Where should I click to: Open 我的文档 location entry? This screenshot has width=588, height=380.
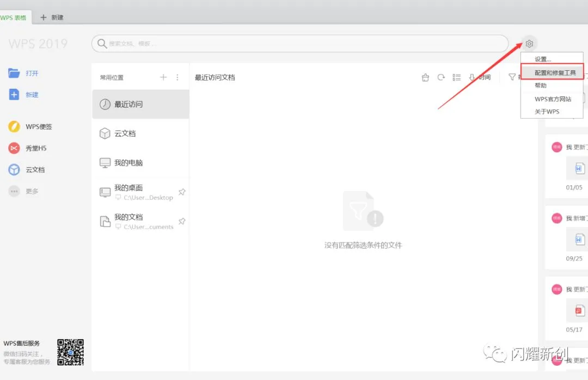click(x=140, y=222)
